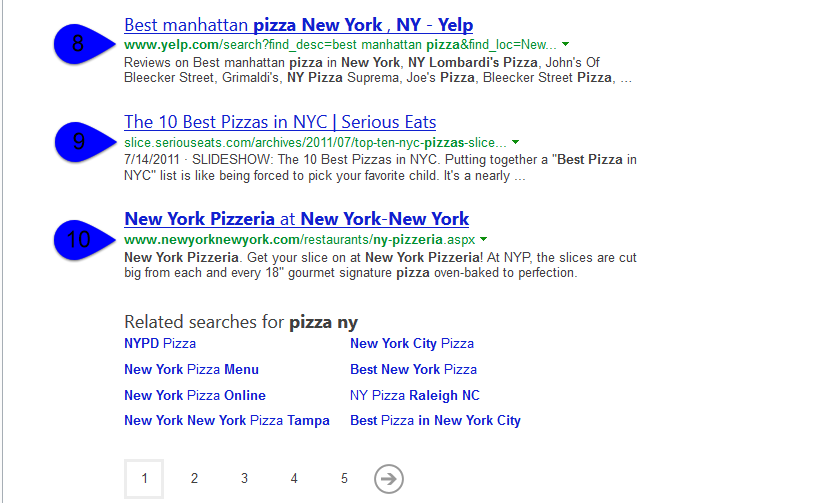This screenshot has width=827, height=503.
Task: Open The 10 Best Pizzas in NYC link
Action: [280, 122]
